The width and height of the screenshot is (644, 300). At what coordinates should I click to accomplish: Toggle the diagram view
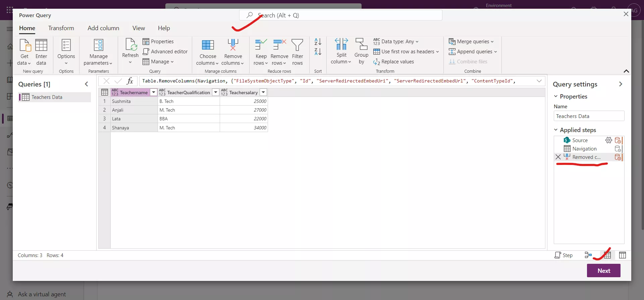coord(588,255)
